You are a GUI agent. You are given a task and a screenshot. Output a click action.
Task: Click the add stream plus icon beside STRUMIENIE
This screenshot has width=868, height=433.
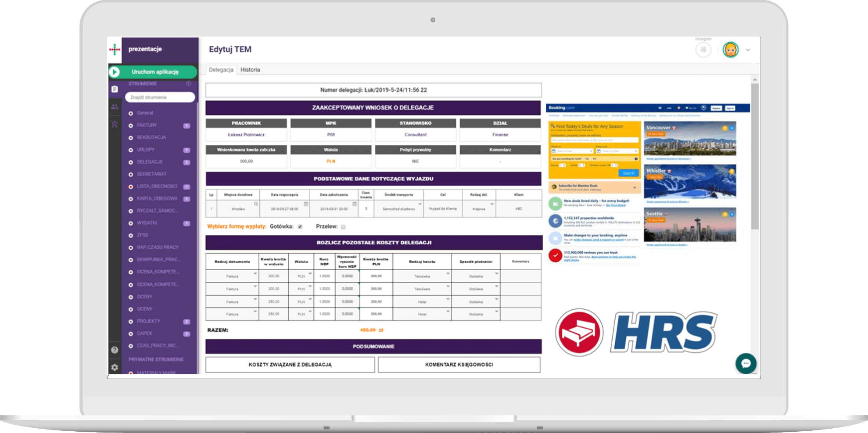[189, 83]
